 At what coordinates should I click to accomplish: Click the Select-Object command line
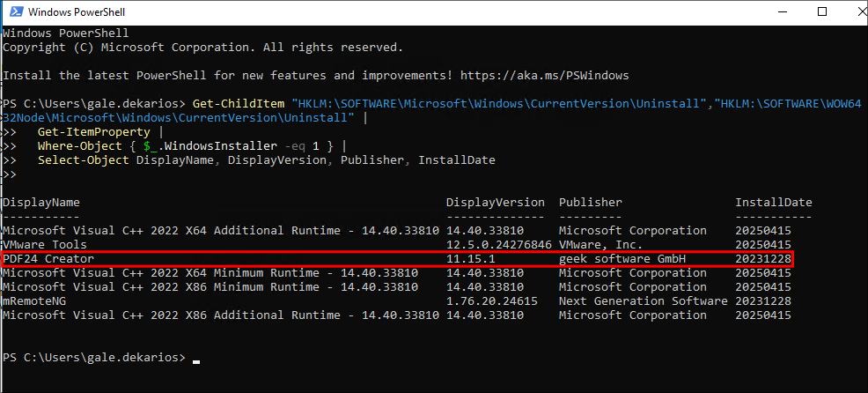266,160
